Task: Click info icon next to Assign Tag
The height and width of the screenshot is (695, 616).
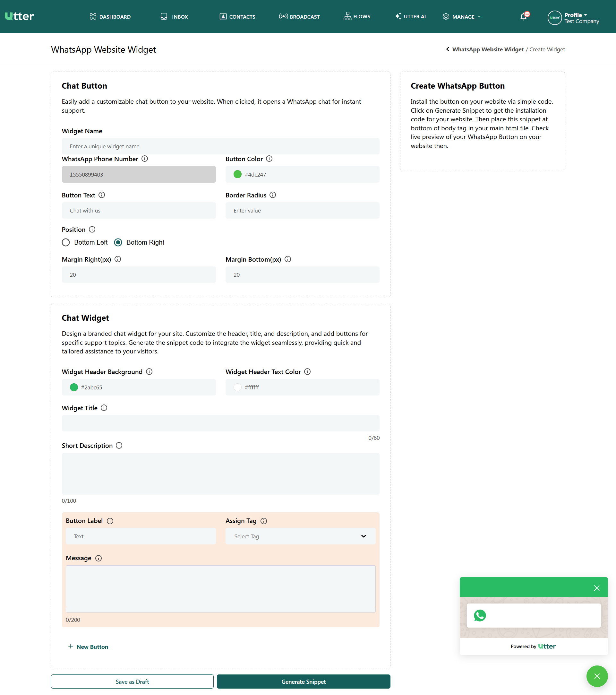Action: pos(264,521)
